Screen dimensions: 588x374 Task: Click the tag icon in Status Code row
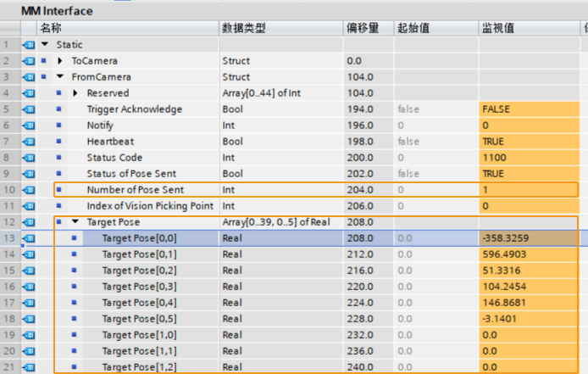pos(29,158)
